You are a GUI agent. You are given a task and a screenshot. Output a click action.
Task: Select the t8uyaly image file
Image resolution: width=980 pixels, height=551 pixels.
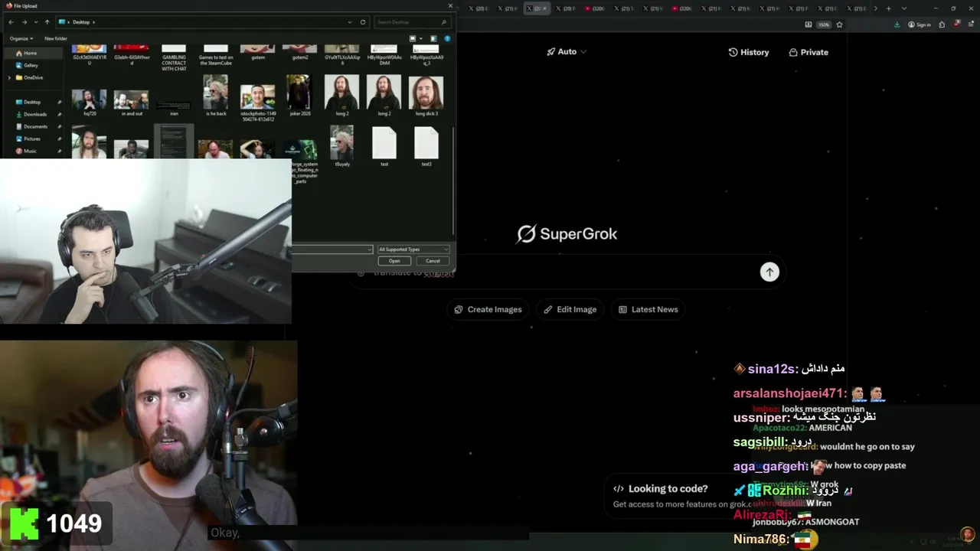click(342, 145)
